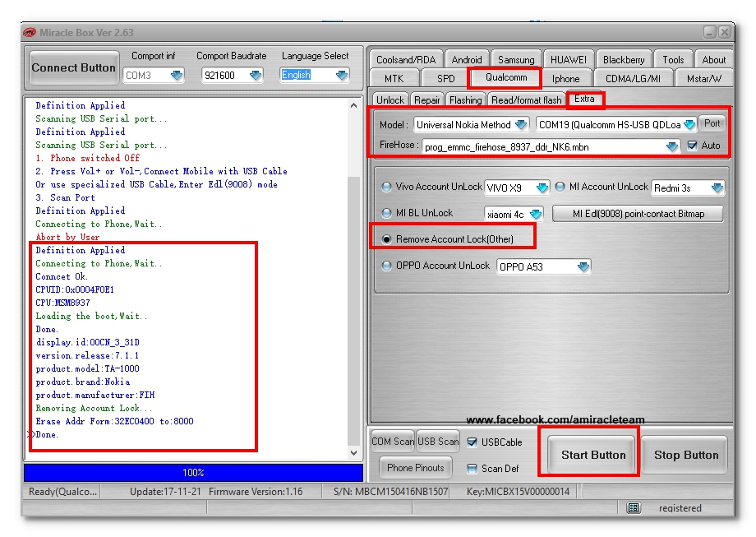Select Vivo Account UnLock radio button
Viewport: 756px width, 537px height.
(x=386, y=187)
